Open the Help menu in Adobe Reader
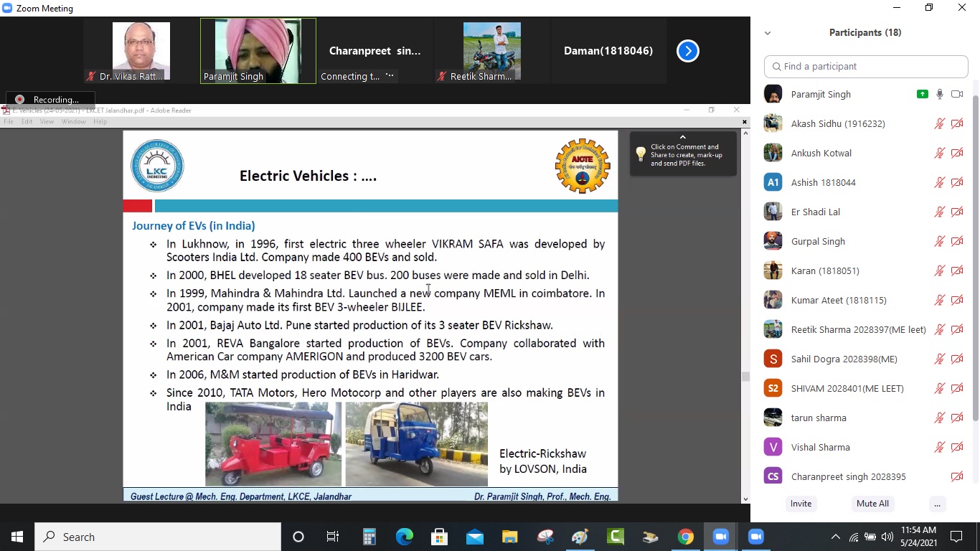980x551 pixels. pos(100,122)
